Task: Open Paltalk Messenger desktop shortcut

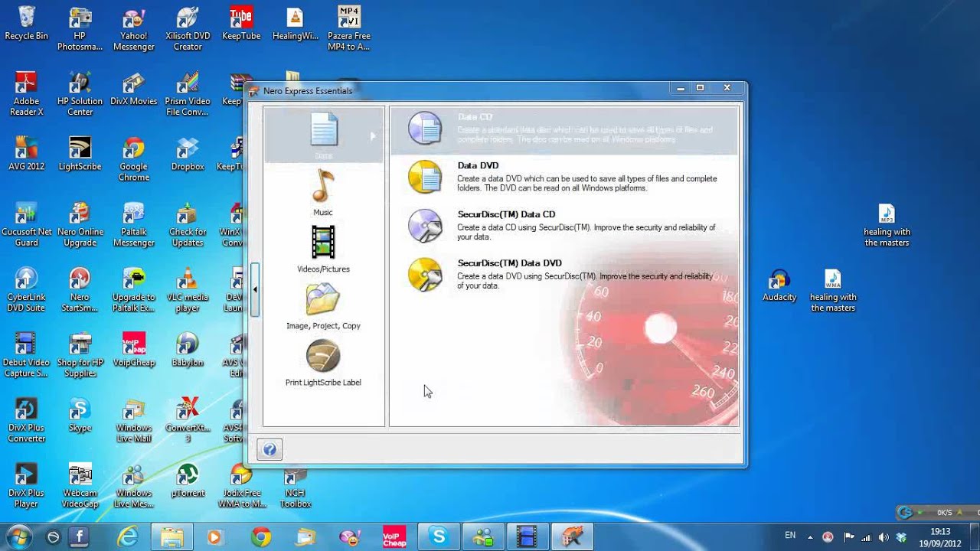Action: 133,224
